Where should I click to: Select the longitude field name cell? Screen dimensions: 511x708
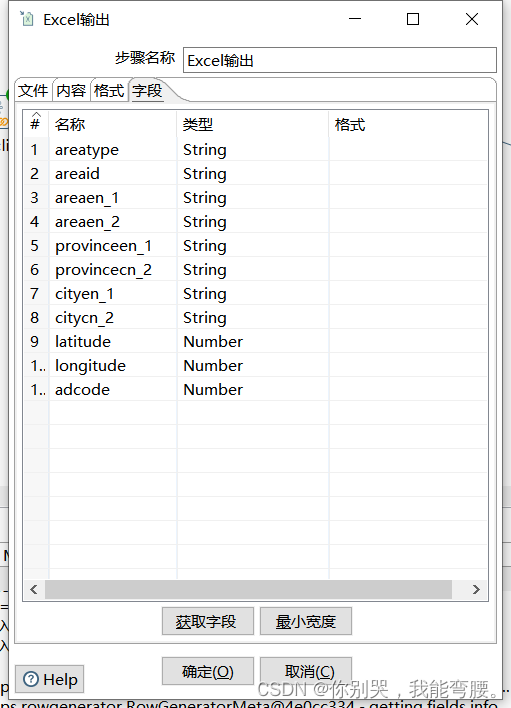pos(113,365)
